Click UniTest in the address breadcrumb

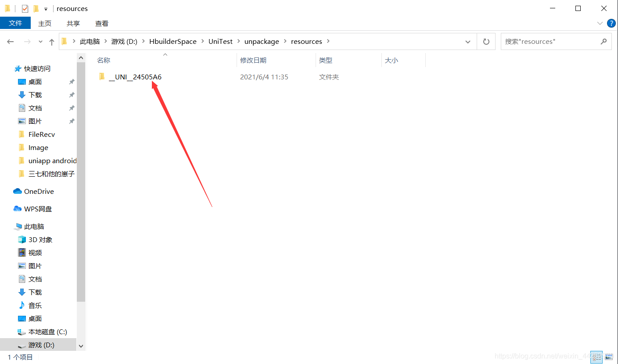220,41
